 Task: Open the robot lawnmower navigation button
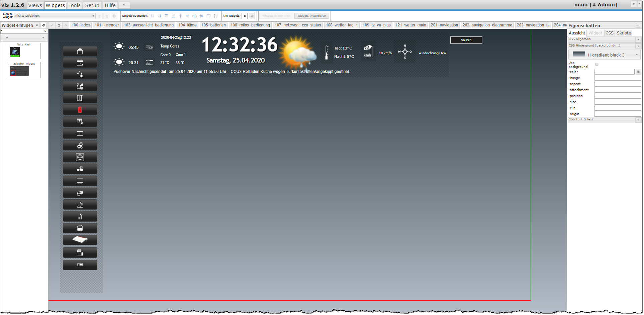click(x=80, y=193)
